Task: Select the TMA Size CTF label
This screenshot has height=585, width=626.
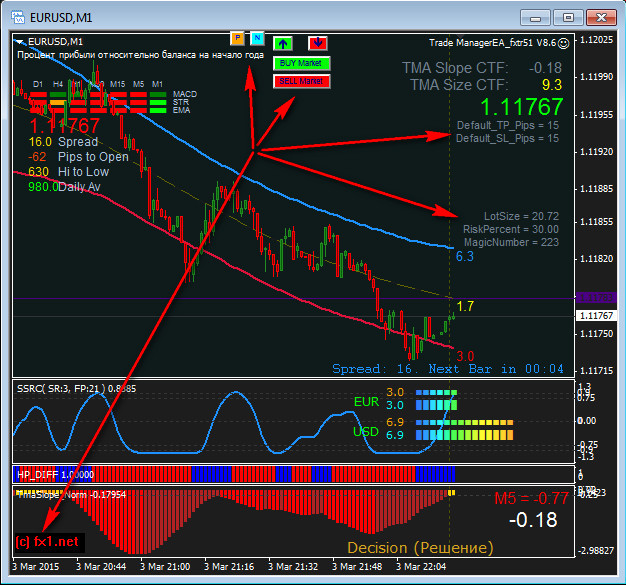Action: [x=459, y=85]
